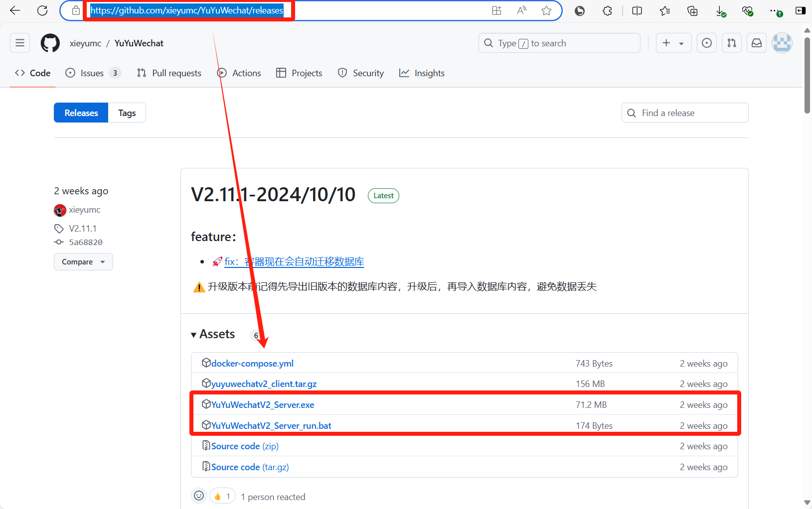
Task: Open browser extensions puzzle icon
Action: (607, 10)
